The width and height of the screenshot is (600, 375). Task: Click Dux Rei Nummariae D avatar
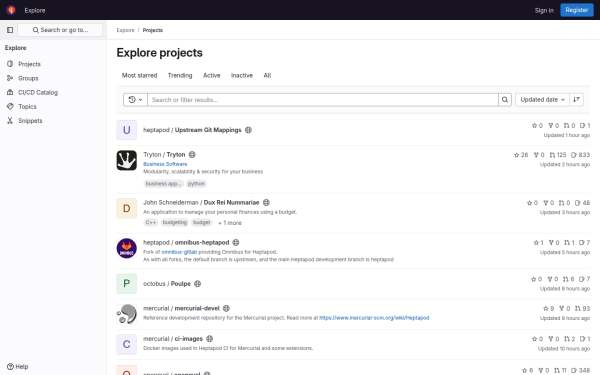coord(127,208)
